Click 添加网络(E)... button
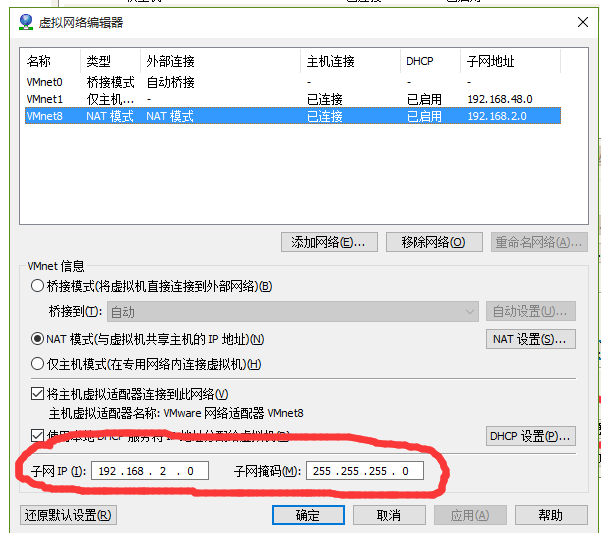The image size is (601, 533). (x=329, y=242)
